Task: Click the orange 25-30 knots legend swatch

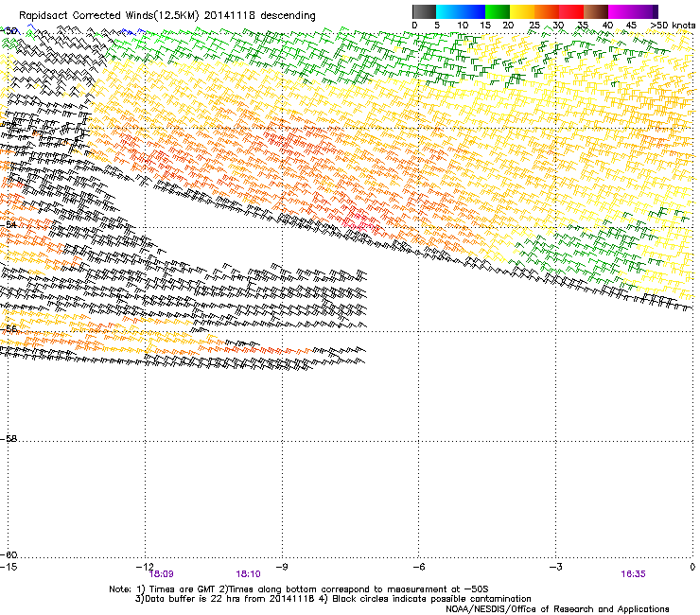Action: (x=547, y=11)
